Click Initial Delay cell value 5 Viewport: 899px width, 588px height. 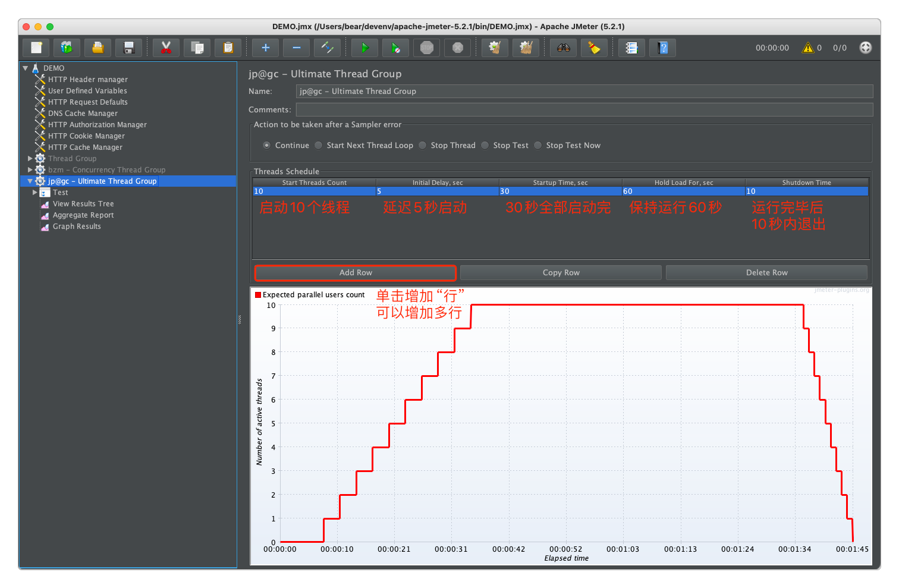437,191
